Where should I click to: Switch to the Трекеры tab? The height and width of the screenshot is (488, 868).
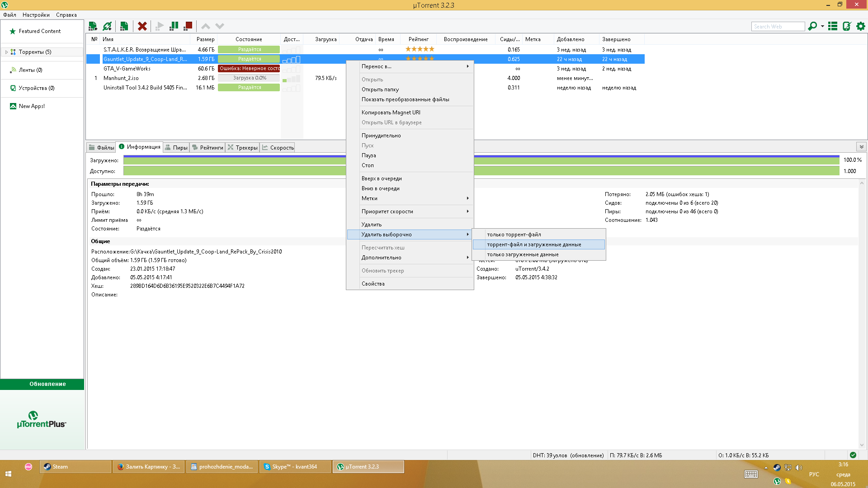pos(242,148)
